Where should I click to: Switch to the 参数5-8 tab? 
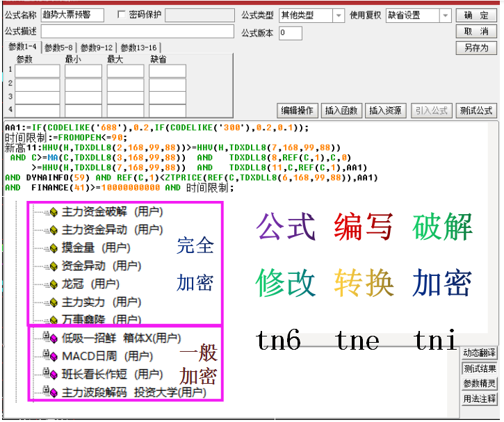click(x=58, y=48)
